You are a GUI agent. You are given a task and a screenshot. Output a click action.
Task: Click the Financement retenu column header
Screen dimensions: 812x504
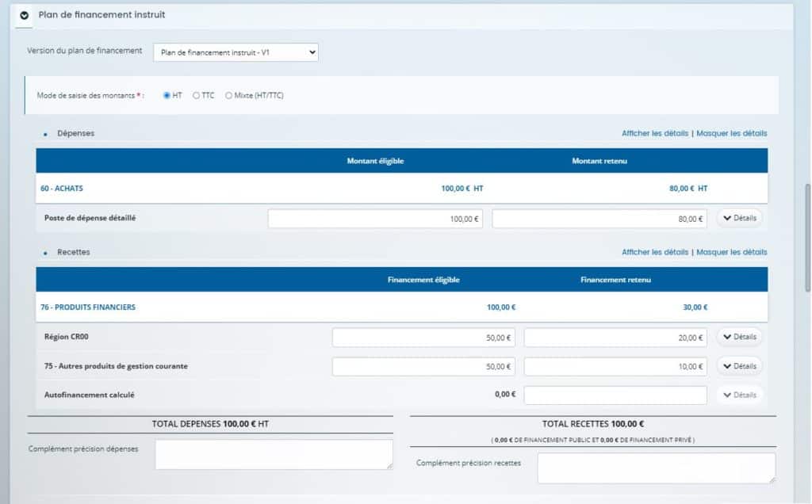pos(615,280)
